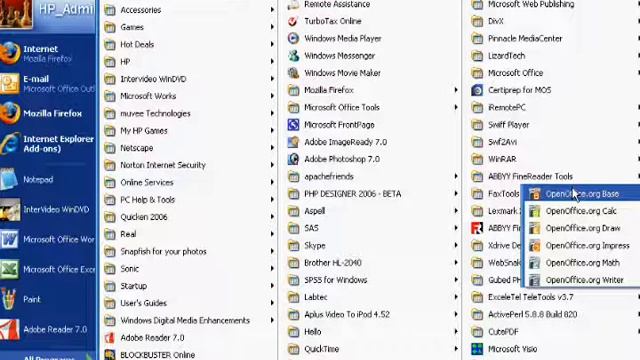The height and width of the screenshot is (360, 640).
Task: Click the Windows Messenger icon
Action: [x=293, y=56]
